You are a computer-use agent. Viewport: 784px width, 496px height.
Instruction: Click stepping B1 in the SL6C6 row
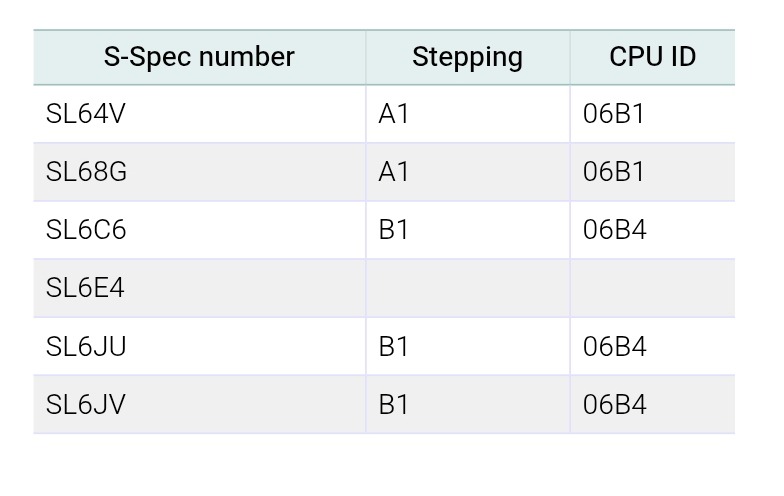[394, 230]
